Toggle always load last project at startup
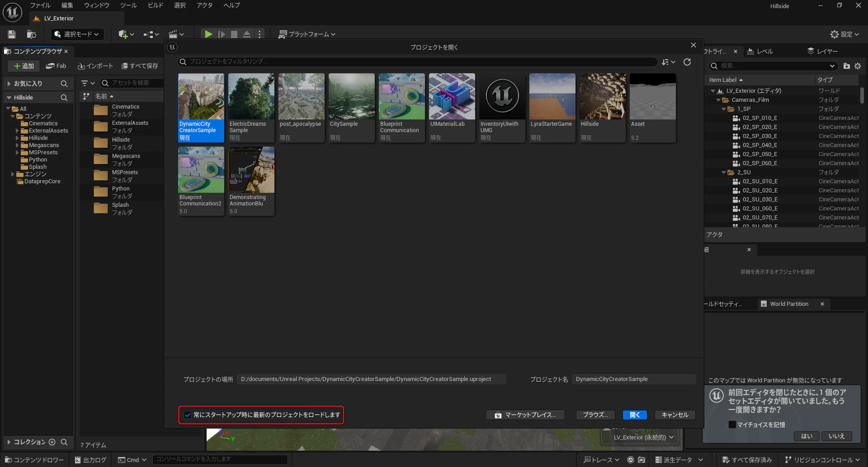This screenshot has height=467, width=868. coord(188,415)
